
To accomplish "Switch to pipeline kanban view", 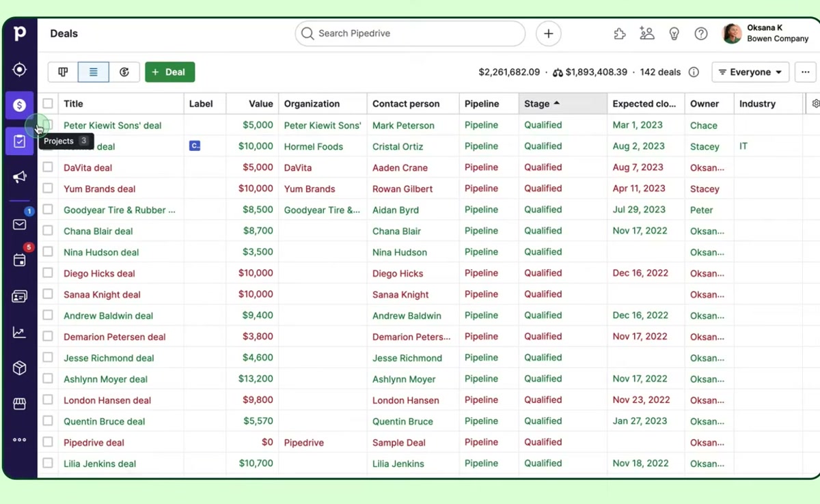I will [63, 72].
